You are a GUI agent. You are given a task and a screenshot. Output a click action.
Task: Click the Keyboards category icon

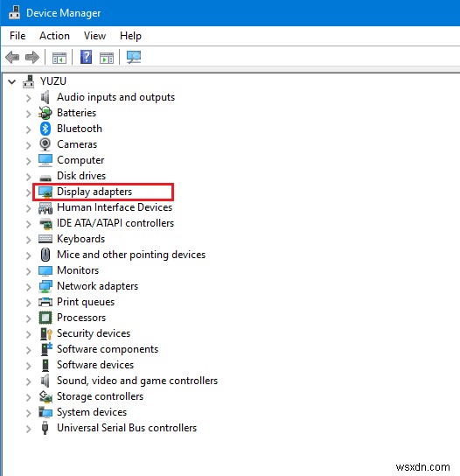pyautogui.click(x=45, y=239)
